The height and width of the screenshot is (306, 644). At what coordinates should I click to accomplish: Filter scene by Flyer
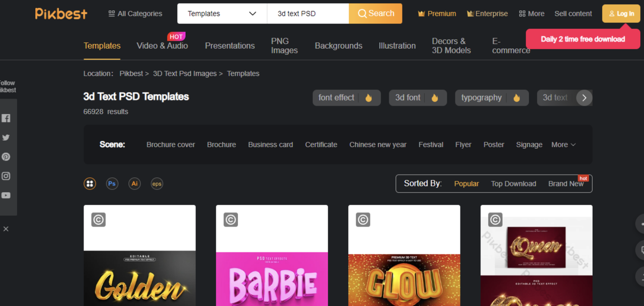coord(463,145)
